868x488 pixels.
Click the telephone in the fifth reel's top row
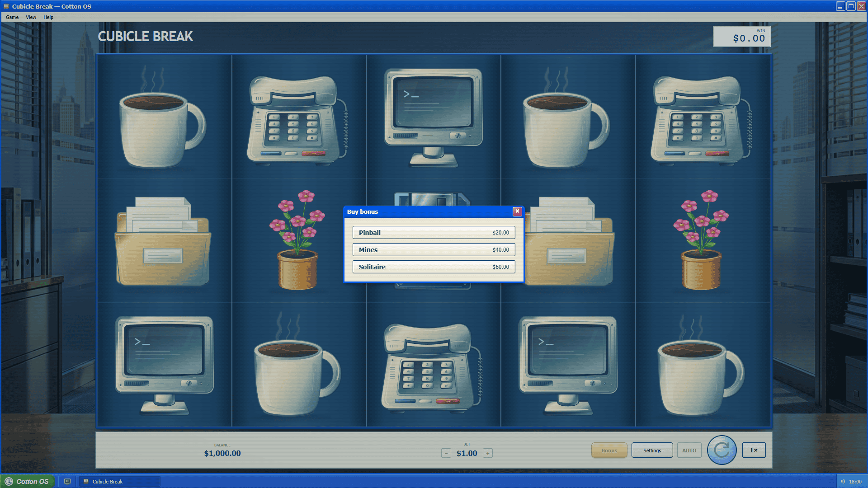tap(701, 120)
